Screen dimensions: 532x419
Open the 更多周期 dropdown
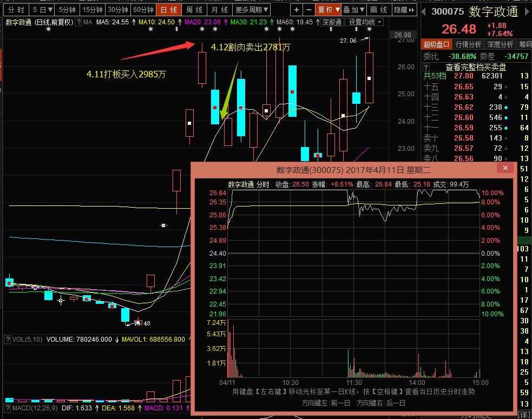tap(251, 10)
